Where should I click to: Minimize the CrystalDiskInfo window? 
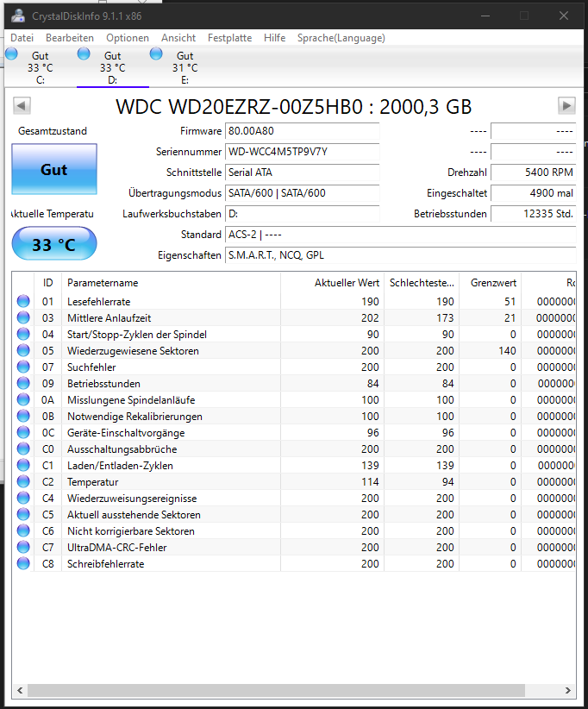(485, 16)
